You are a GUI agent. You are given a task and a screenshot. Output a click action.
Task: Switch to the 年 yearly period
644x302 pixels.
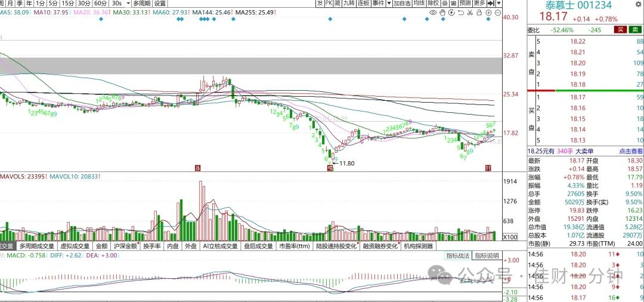click(x=29, y=4)
